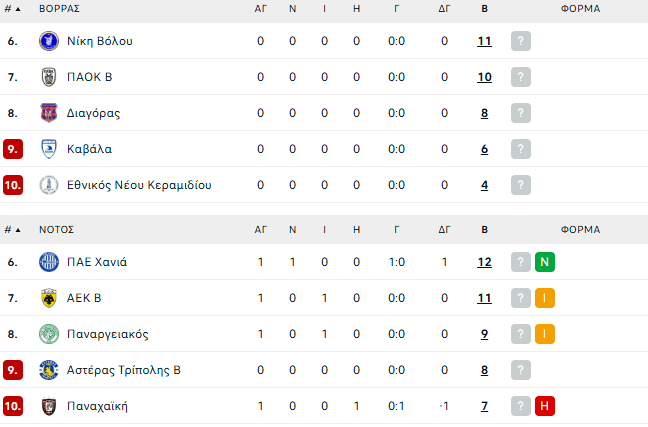648x427 pixels.
Task: Click the Παναχαϊκή team logo
Action: coord(48,406)
